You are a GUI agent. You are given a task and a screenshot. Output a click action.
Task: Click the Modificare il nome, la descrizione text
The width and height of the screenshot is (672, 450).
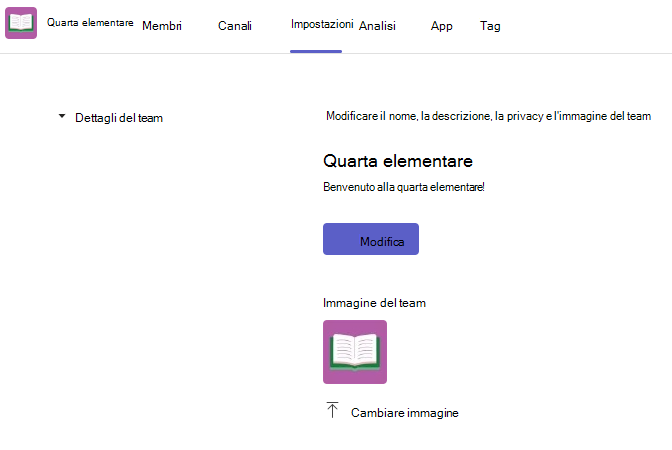[x=489, y=116]
